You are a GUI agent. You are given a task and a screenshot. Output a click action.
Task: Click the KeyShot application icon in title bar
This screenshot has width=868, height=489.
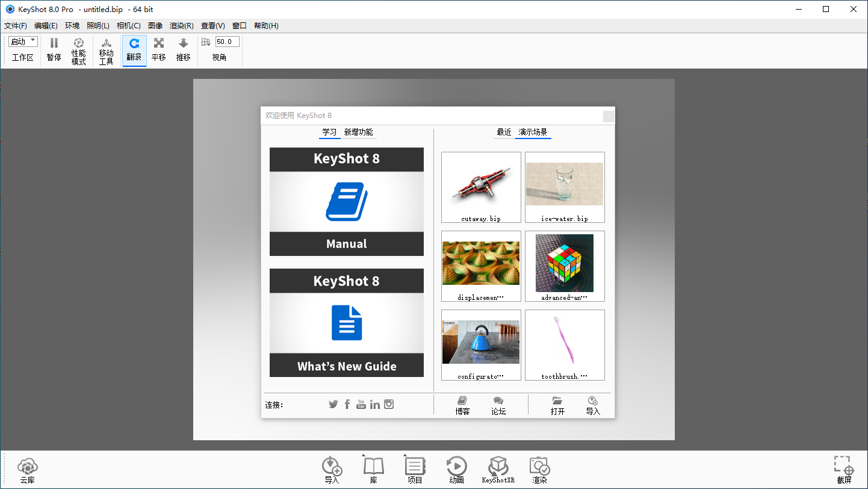10,10
